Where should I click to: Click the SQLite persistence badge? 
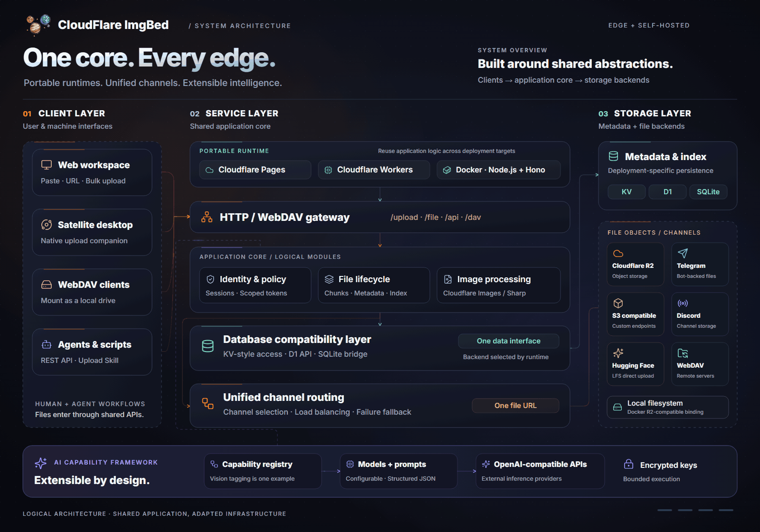[708, 192]
